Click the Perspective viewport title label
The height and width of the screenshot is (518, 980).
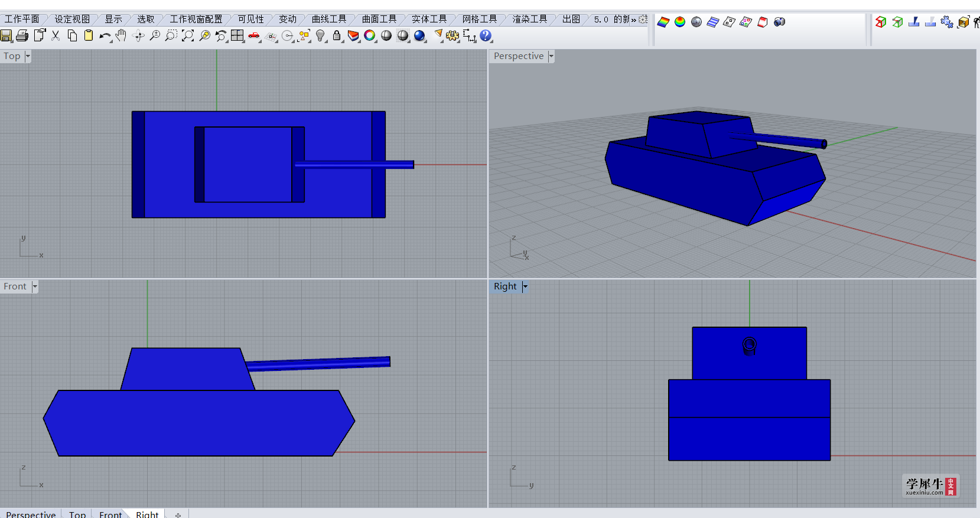[x=519, y=56]
